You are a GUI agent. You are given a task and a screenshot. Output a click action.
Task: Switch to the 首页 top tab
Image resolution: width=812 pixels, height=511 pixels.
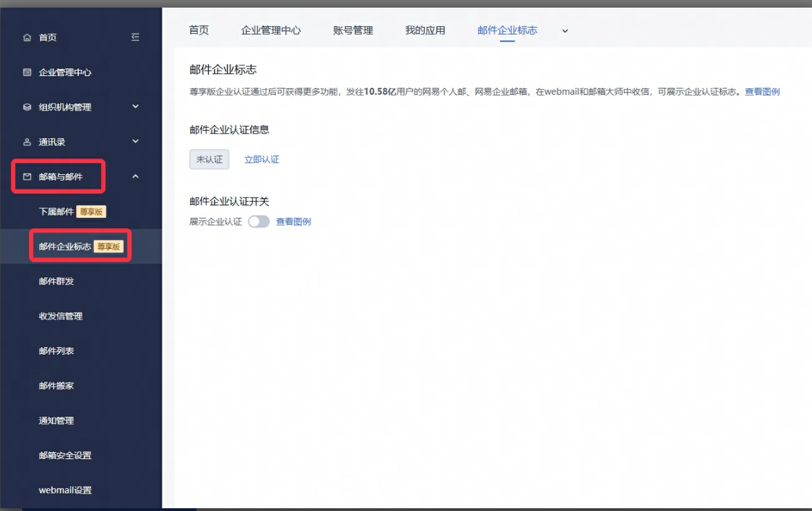click(x=199, y=30)
